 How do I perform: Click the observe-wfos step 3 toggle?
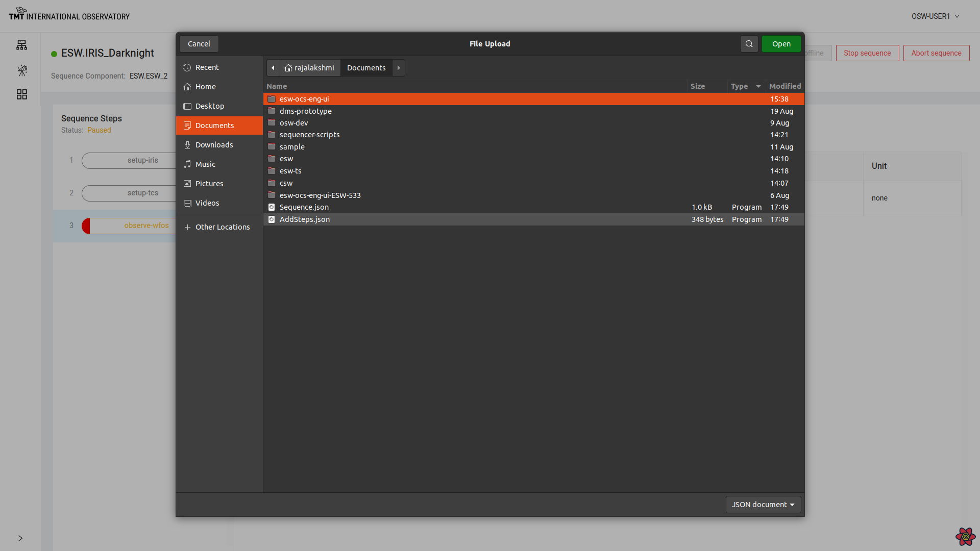pos(86,226)
